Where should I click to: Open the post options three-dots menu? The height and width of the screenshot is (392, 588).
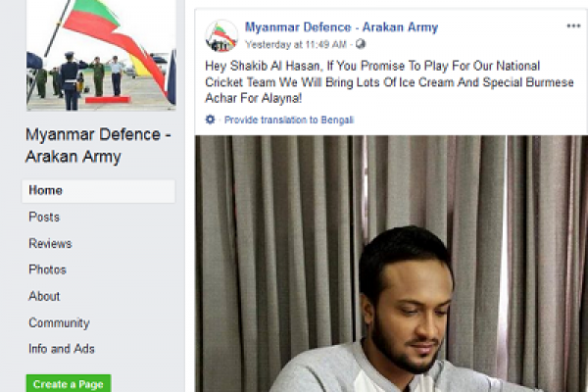coord(573,25)
